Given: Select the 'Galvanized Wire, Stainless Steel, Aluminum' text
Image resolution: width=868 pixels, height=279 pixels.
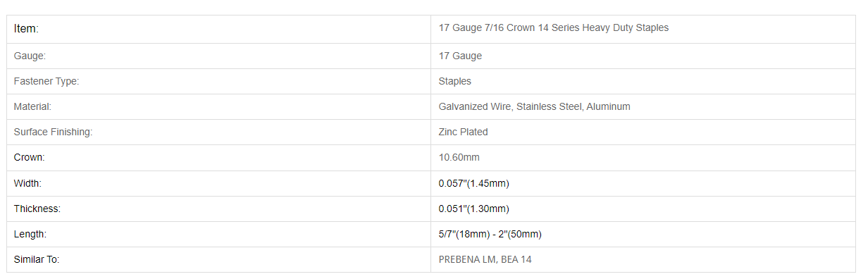Looking at the screenshot, I should pos(535,106).
